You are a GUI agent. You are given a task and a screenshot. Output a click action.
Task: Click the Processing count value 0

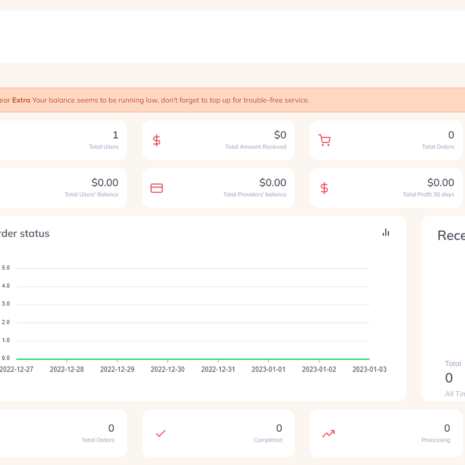[447, 428]
